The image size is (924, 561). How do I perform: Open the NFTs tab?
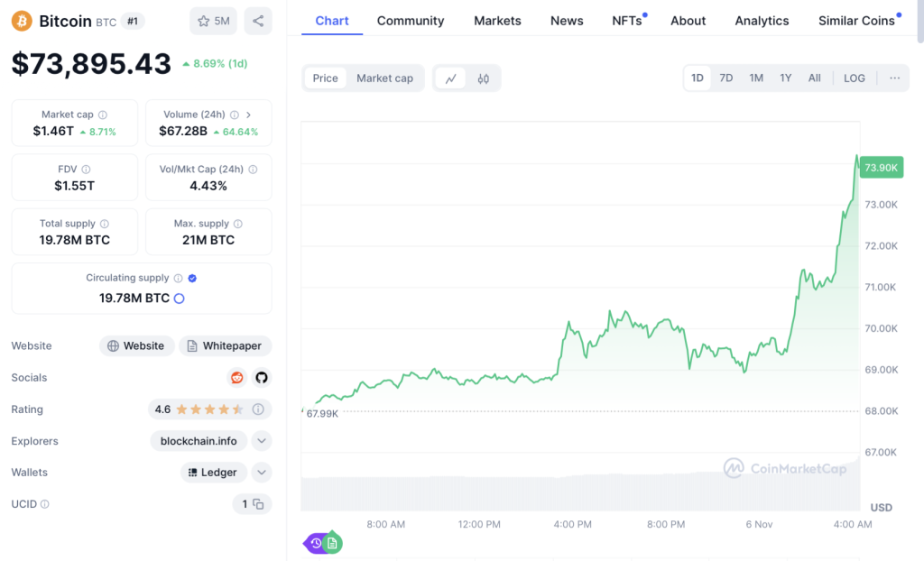(x=628, y=21)
